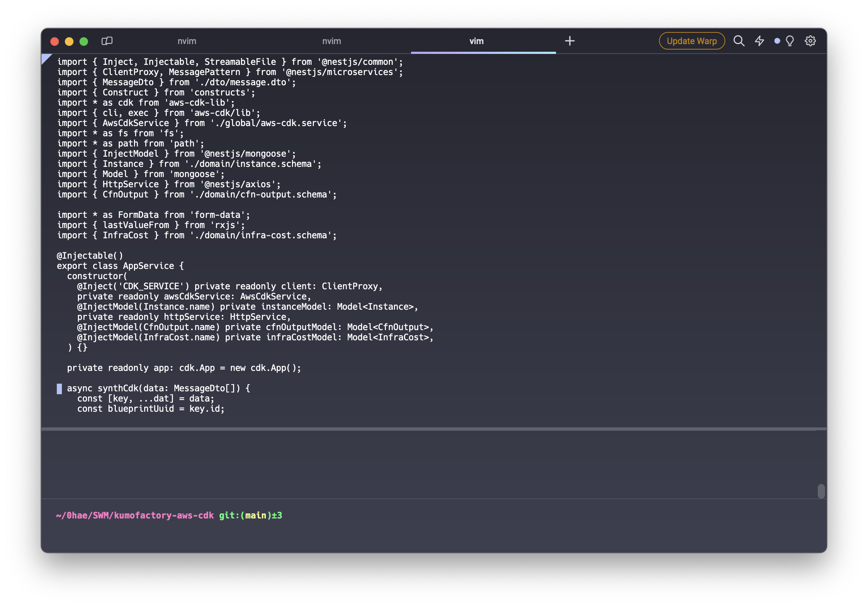Open the split pane icon in title bar
Viewport: 868px width, 607px height.
click(x=107, y=41)
